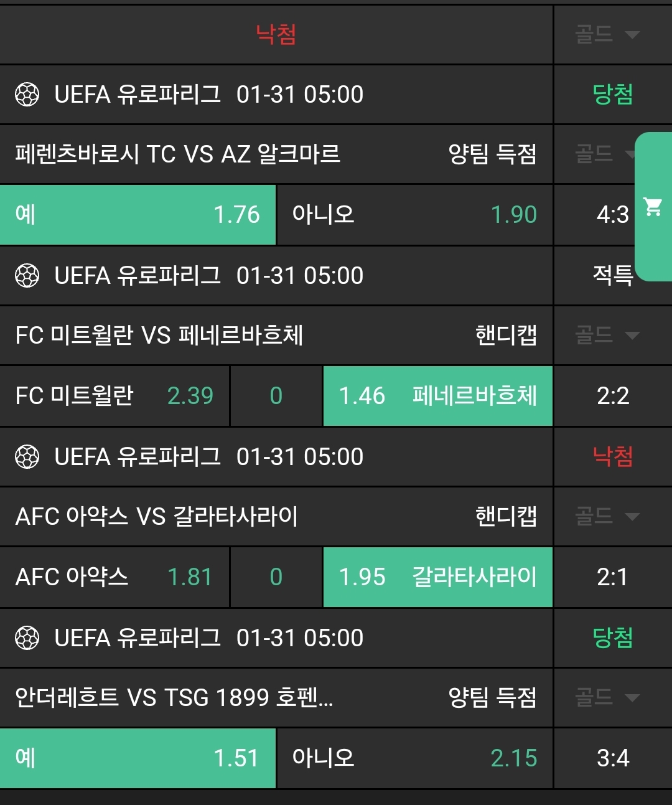Click soccer ball icon above AFC 아약스 match
Screen dimensions: 672x805
click(27, 457)
